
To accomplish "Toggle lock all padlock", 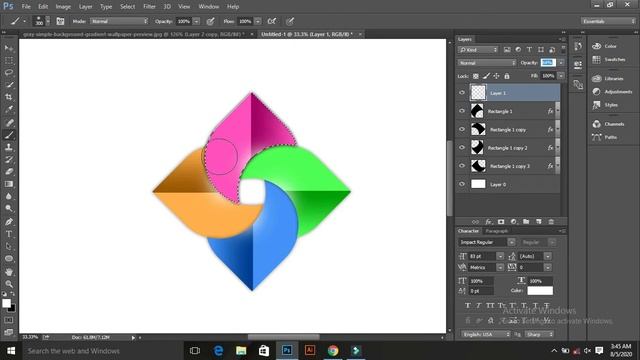I will pyautogui.click(x=507, y=76).
